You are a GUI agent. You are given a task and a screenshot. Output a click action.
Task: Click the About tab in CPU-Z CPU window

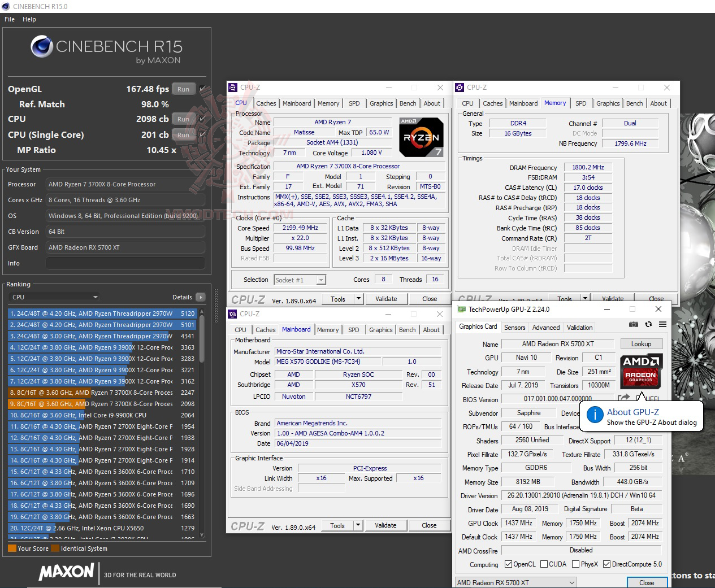tap(432, 103)
